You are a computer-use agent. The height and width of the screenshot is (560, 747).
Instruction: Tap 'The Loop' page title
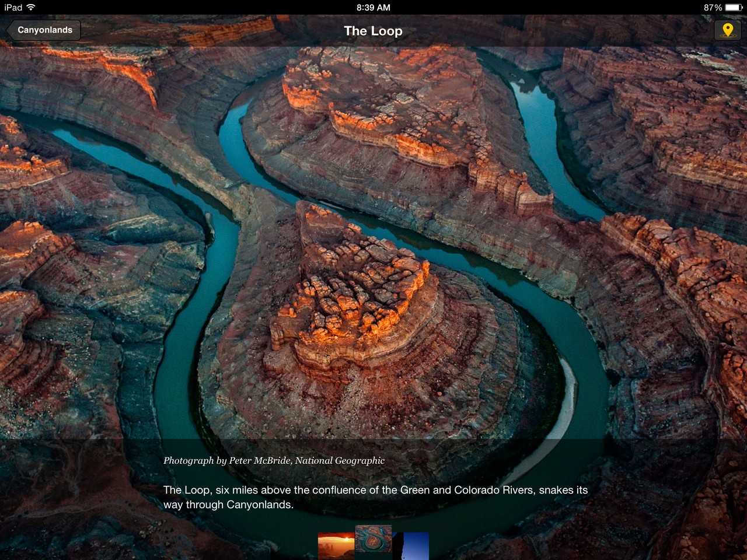373,31
